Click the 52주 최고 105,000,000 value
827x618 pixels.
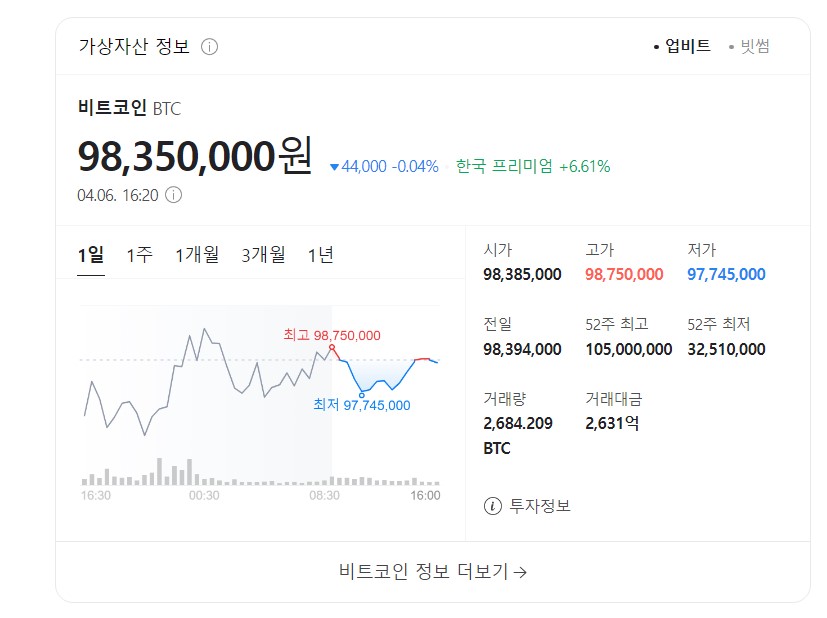[x=628, y=349]
